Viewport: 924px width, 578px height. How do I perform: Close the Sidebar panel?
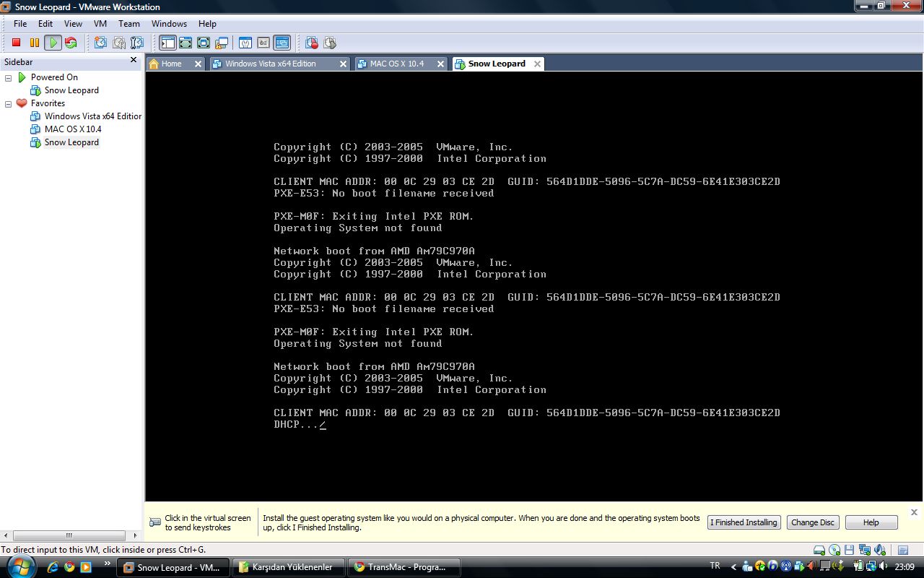[134, 61]
